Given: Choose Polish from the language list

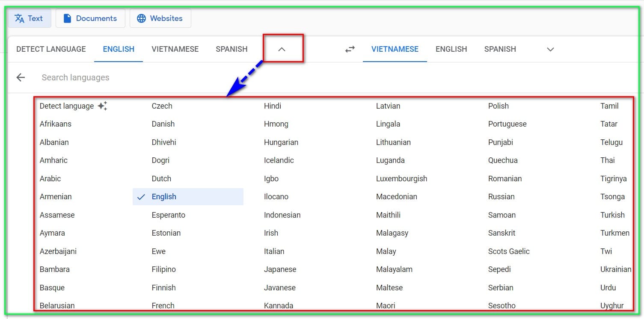Looking at the screenshot, I should [499, 106].
